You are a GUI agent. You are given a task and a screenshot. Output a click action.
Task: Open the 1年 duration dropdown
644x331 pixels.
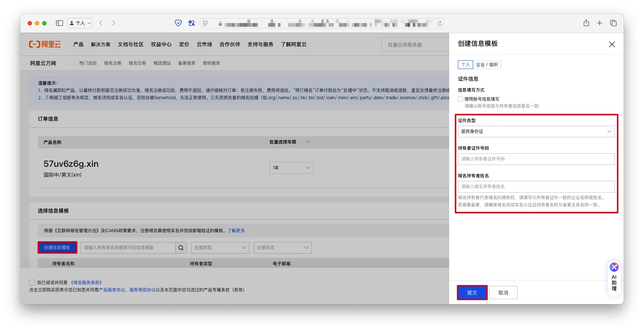(x=291, y=168)
